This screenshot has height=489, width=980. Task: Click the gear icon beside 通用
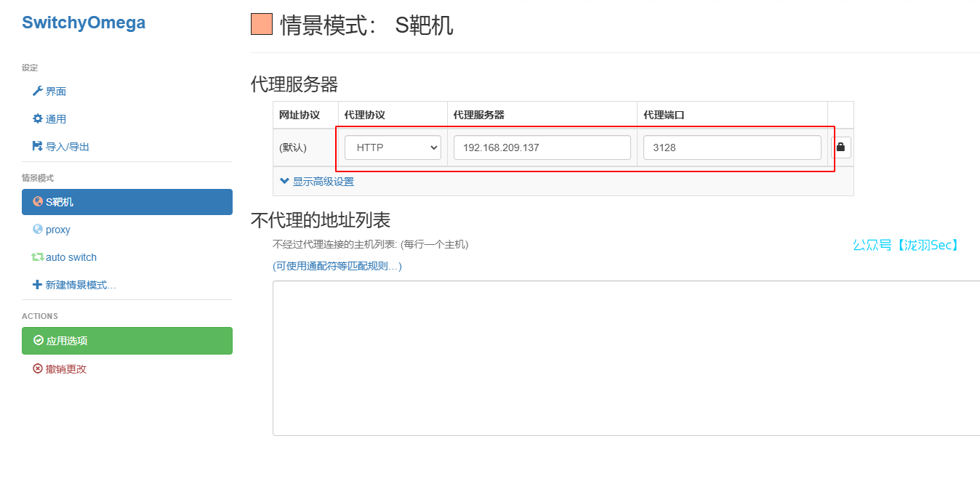tap(38, 118)
